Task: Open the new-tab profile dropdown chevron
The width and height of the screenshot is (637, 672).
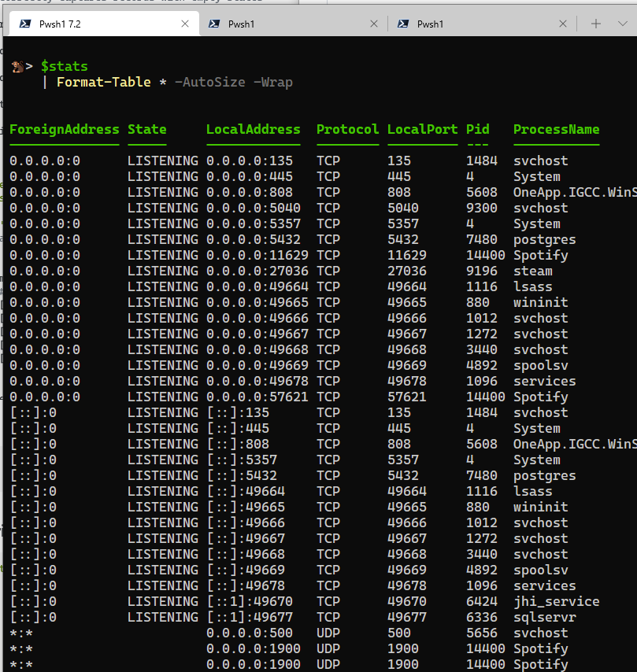Action: [622, 24]
